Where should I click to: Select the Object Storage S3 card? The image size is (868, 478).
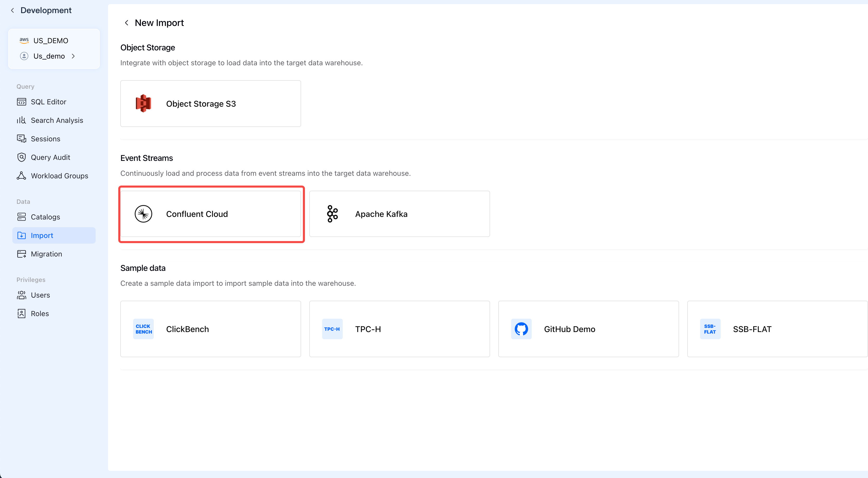(x=211, y=104)
